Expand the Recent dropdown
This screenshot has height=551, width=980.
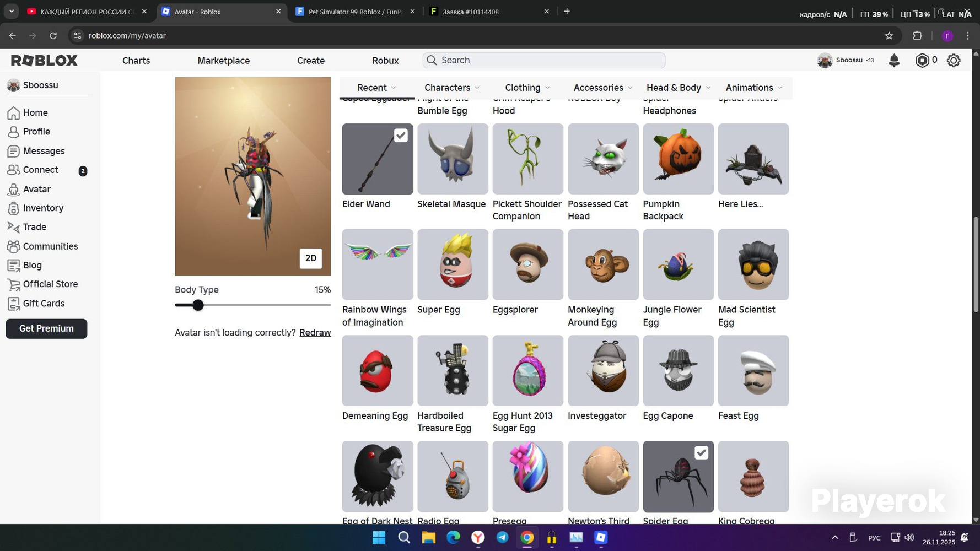click(377, 88)
